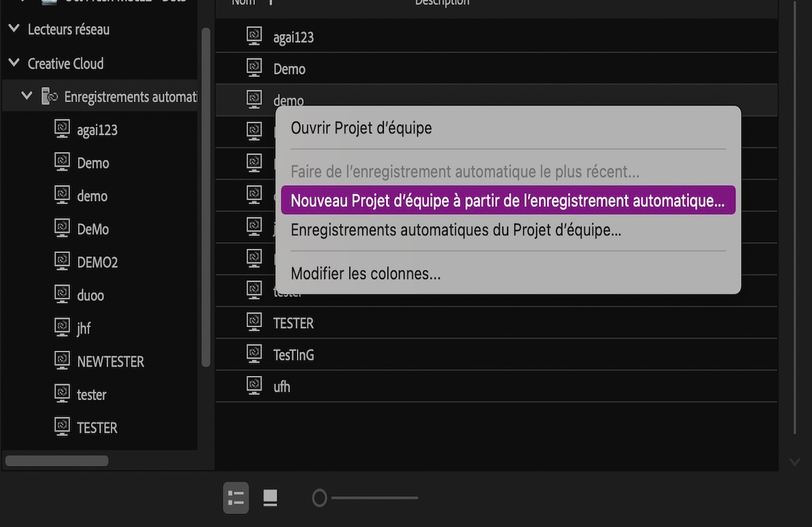Viewport: 812px width, 527px height.
Task: Select Modifier les colonnes in the context menu
Action: [x=365, y=273]
